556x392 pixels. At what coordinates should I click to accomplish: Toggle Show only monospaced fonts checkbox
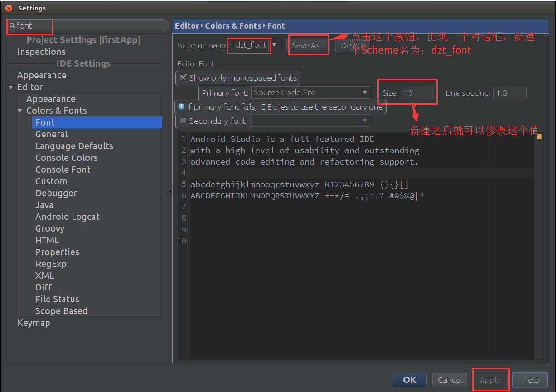[184, 77]
